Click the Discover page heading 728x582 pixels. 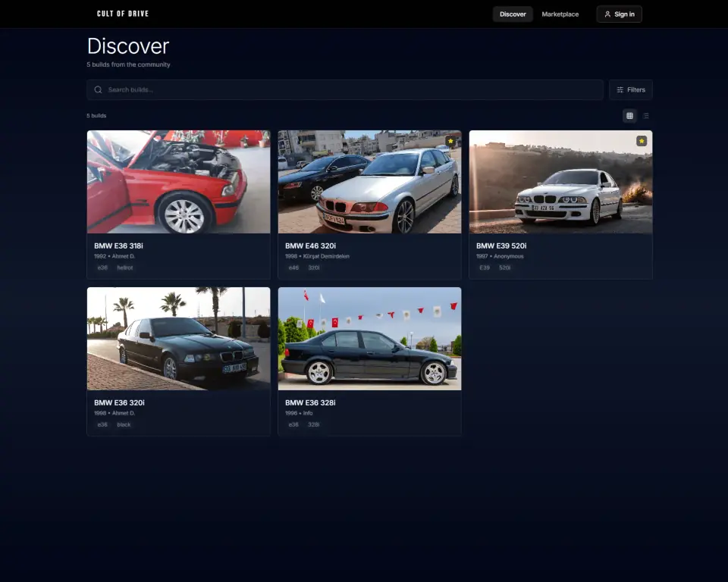click(128, 46)
